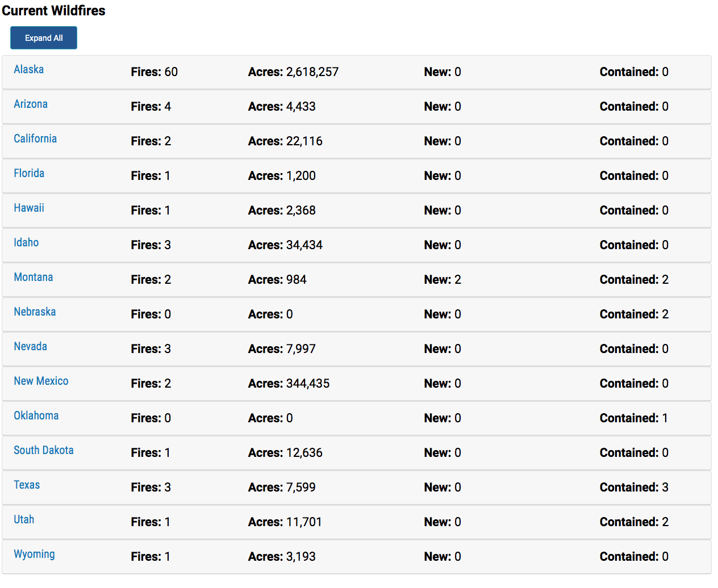
Task: Open the California wildfire link
Action: 35,138
